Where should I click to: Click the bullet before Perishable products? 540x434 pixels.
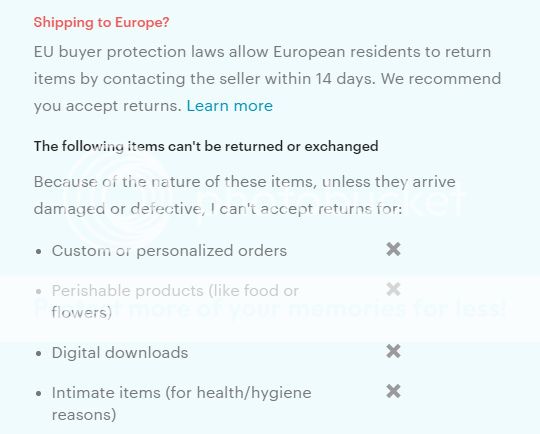tap(39, 291)
